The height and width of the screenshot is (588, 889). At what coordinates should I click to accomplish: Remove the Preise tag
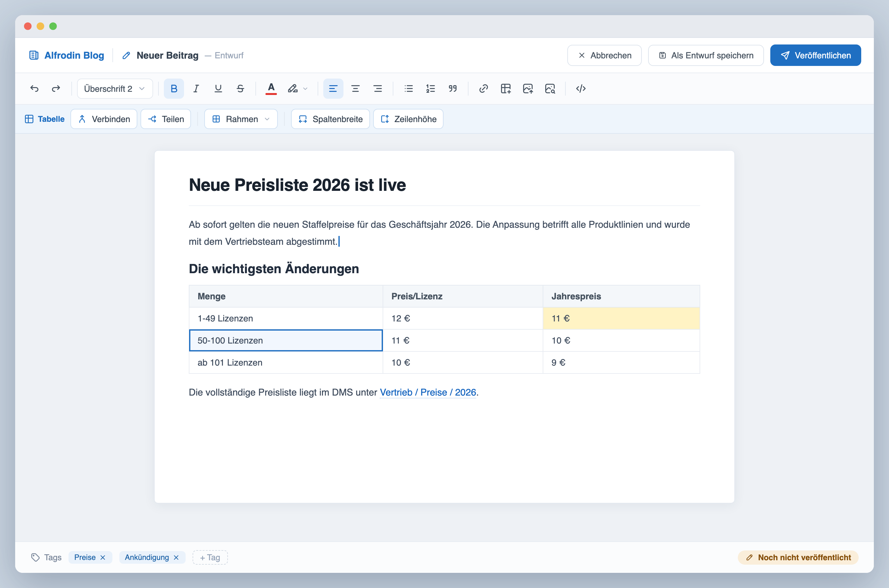[103, 558]
